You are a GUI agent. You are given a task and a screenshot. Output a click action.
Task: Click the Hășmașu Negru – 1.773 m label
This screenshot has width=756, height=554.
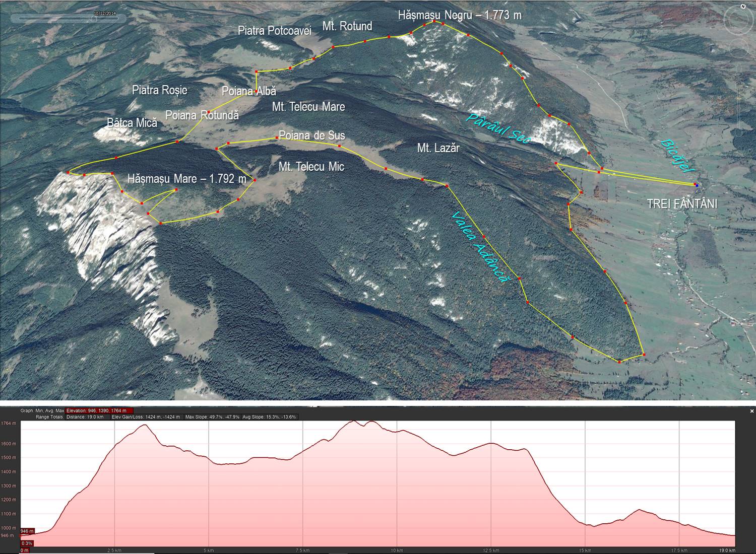point(460,15)
